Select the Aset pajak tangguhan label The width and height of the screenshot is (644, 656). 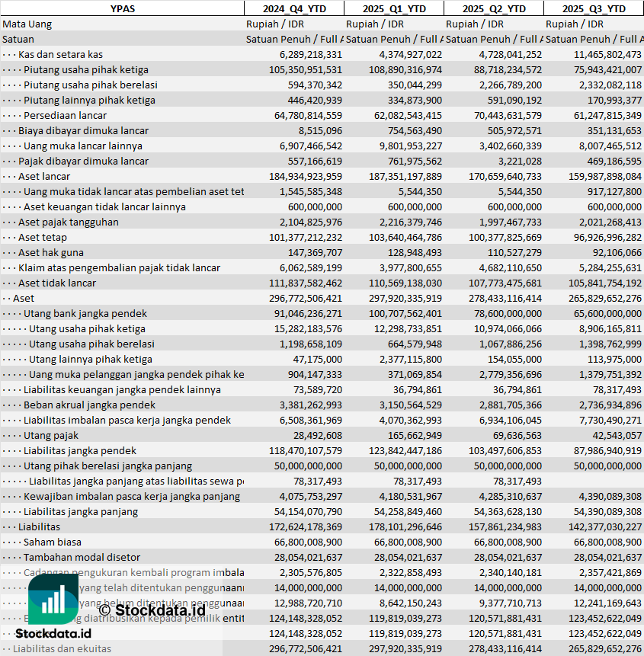tap(68, 222)
